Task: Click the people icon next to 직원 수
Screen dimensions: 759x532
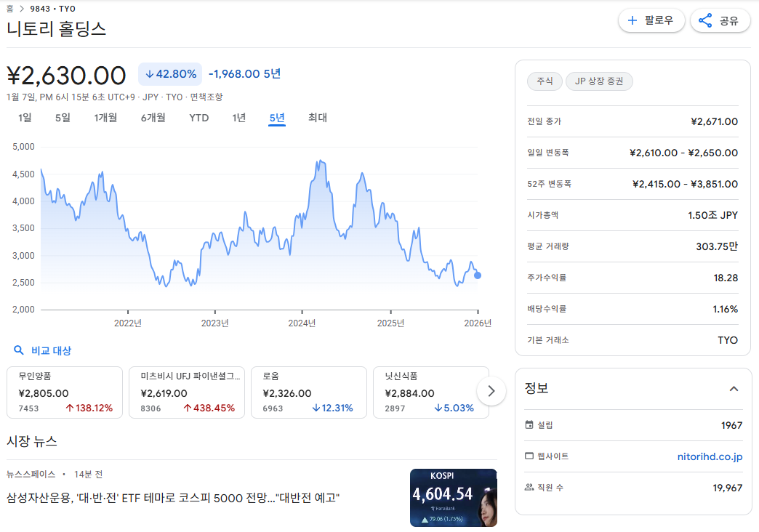Action: click(529, 487)
